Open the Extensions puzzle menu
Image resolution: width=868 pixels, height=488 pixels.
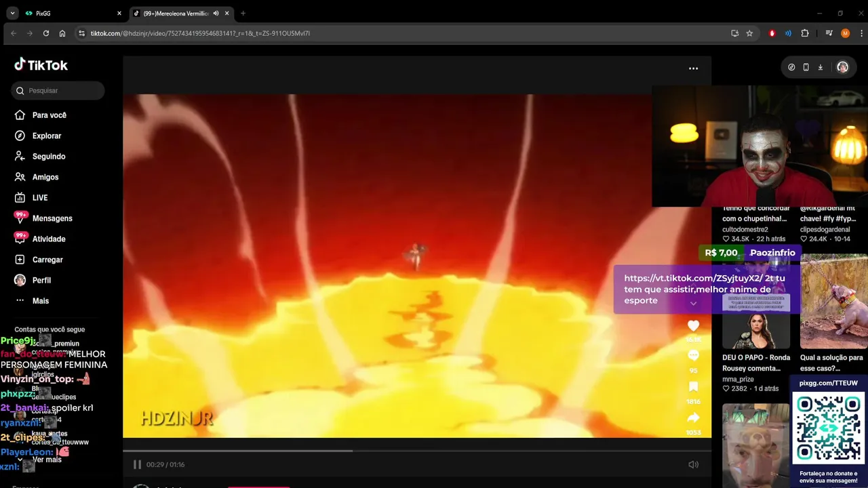805,33
